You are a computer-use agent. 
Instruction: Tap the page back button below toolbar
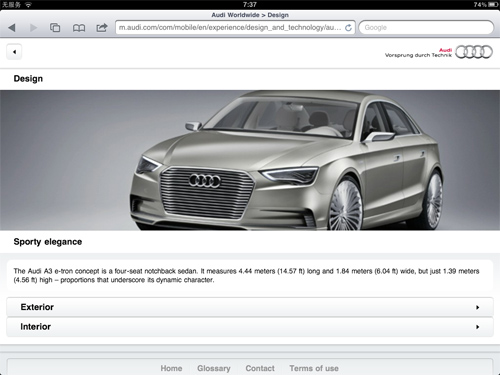14,52
